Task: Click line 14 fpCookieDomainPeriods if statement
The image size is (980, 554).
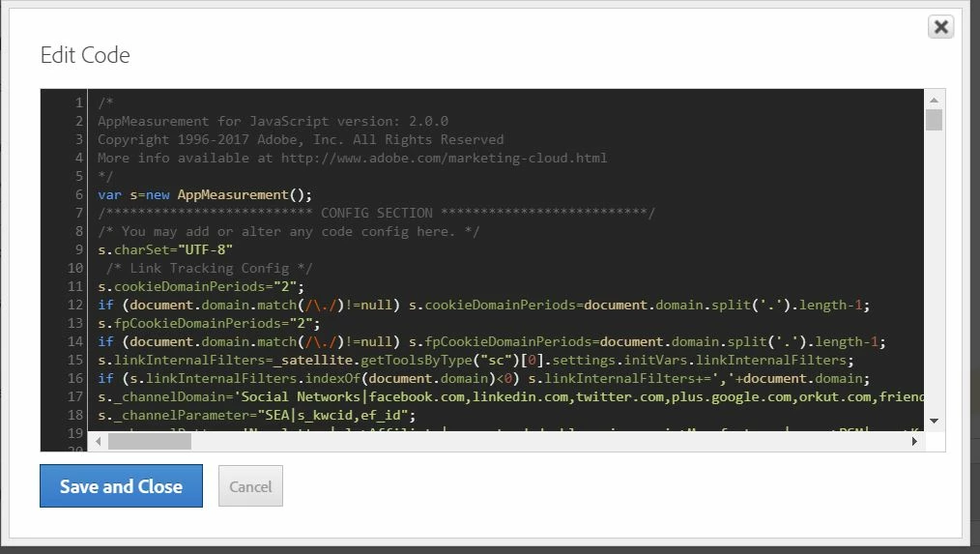Action: tap(491, 341)
